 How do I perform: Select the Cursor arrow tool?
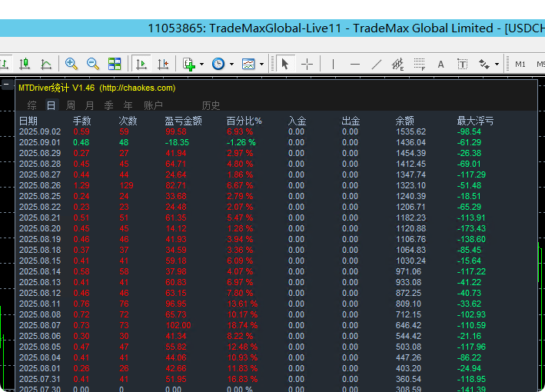pos(285,64)
